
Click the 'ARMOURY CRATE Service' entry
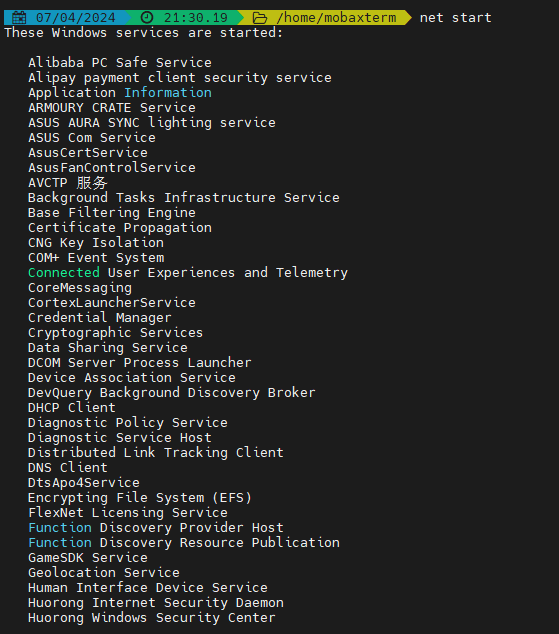coord(112,108)
